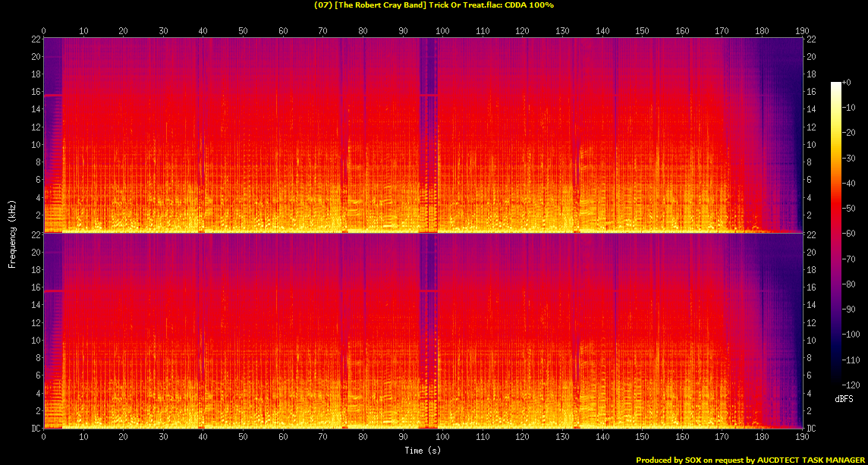Click the lower channel spectrogram plot
This screenshot has width=868, height=465.
(x=423, y=331)
